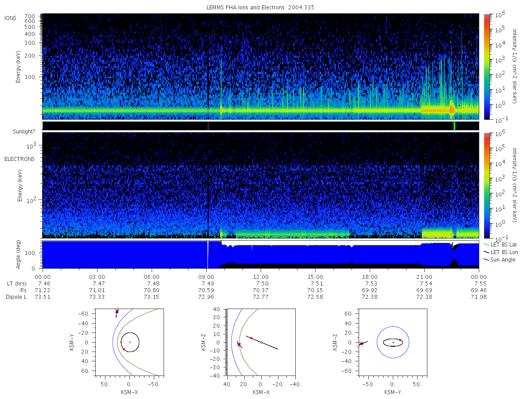Image resolution: width=532 pixels, height=399 pixels.
Task: Click the 09:00 time tick label
Action: click(206, 277)
